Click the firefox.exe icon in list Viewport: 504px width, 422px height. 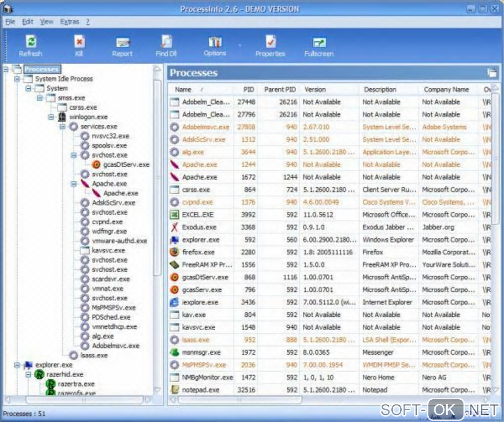tap(174, 252)
